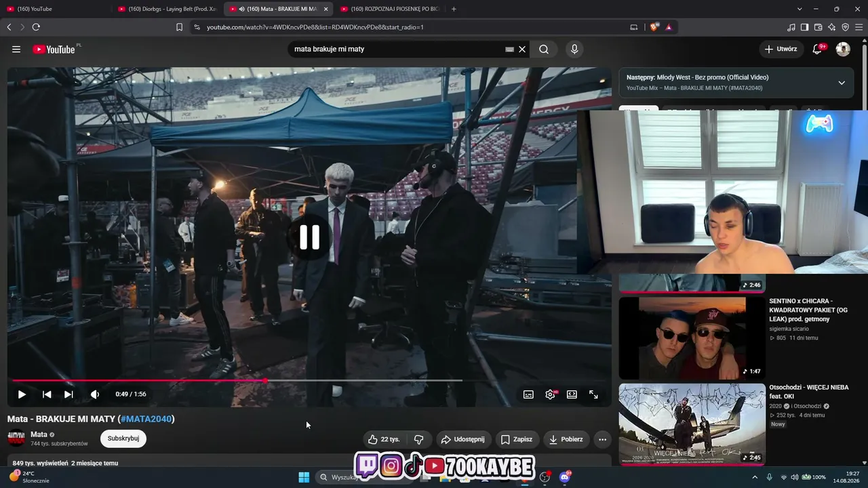Expand the Następny playlist panel
This screenshot has width=868, height=488.
coord(842,83)
